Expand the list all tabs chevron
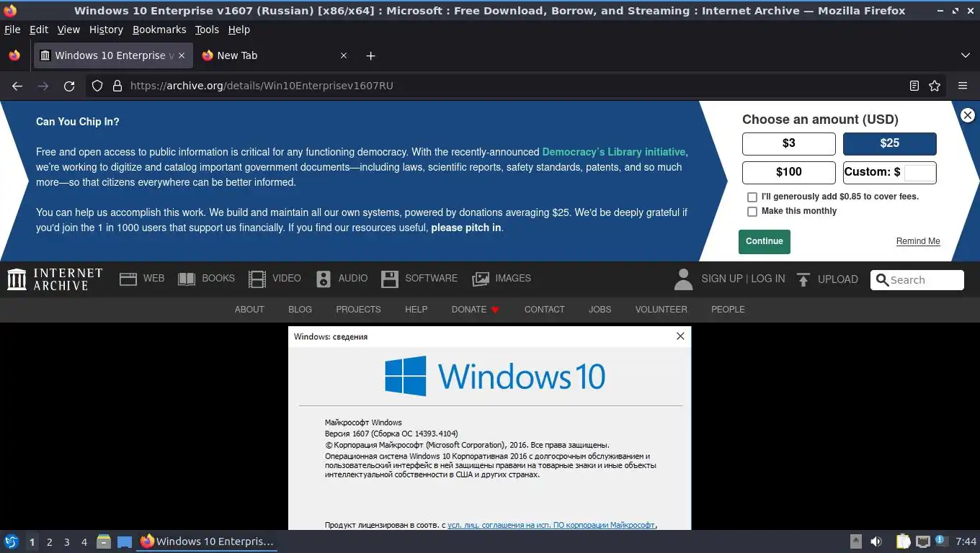980x553 pixels. pos(966,55)
